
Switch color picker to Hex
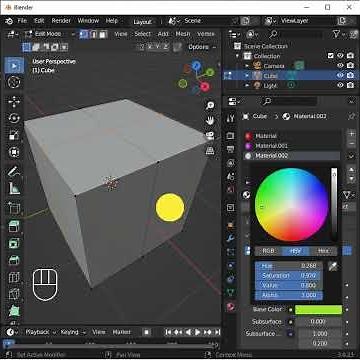pos(323,251)
